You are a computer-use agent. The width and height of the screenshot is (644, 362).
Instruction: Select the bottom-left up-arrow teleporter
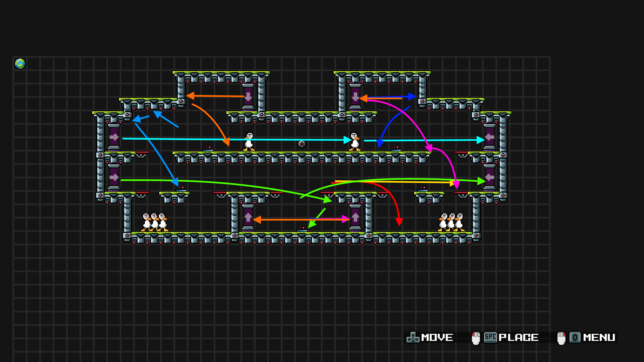(x=248, y=218)
